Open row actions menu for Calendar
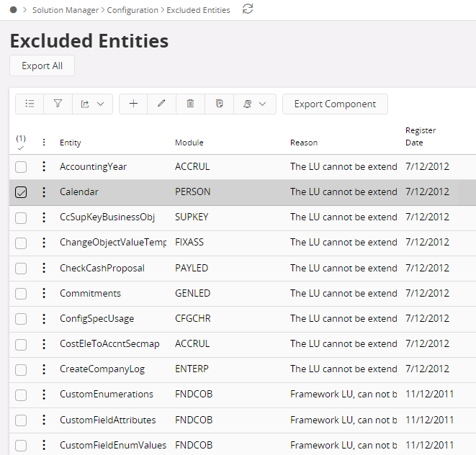 (44, 192)
